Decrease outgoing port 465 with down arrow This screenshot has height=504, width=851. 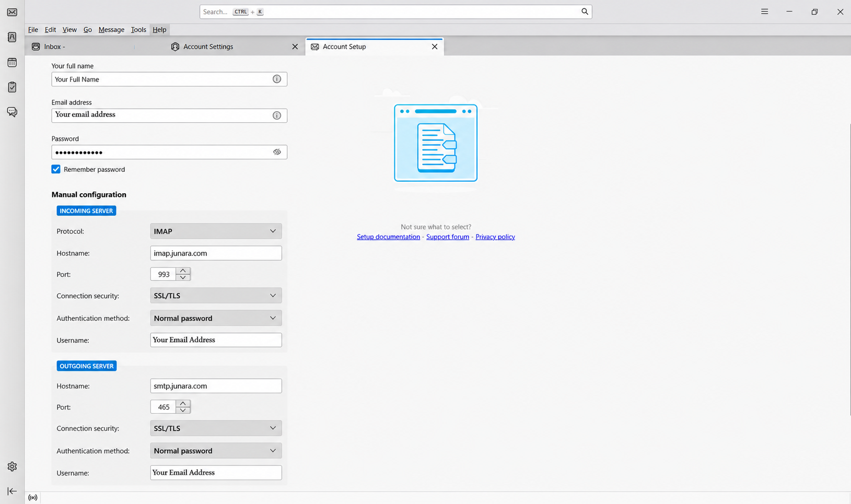tap(183, 410)
